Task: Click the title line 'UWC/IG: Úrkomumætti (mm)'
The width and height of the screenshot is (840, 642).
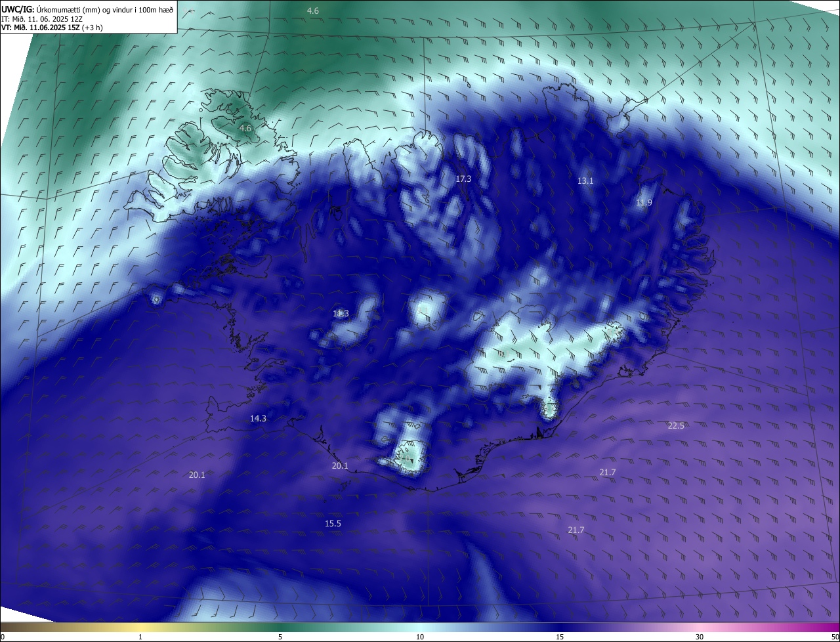Action: pos(87,9)
